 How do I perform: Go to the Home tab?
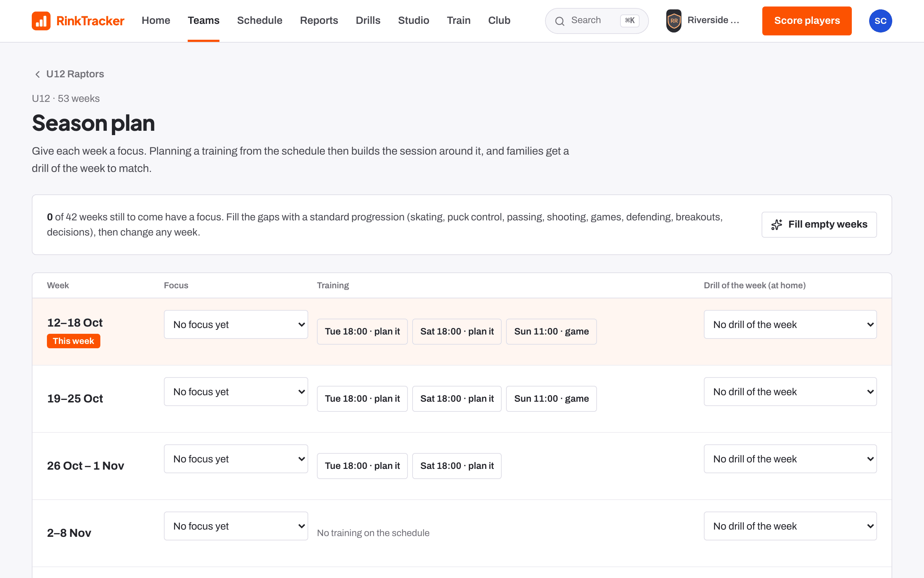156,21
